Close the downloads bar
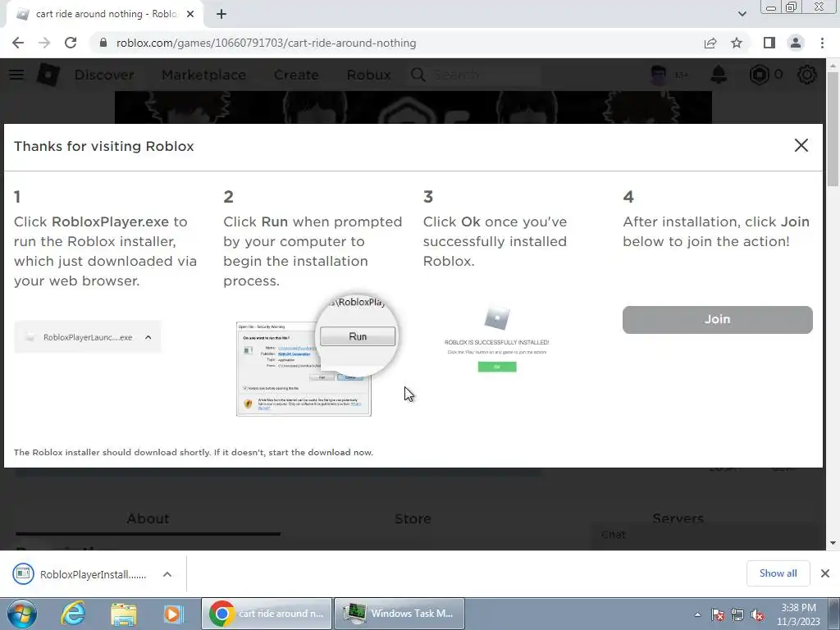Screen dimensions: 840x630 825,573
